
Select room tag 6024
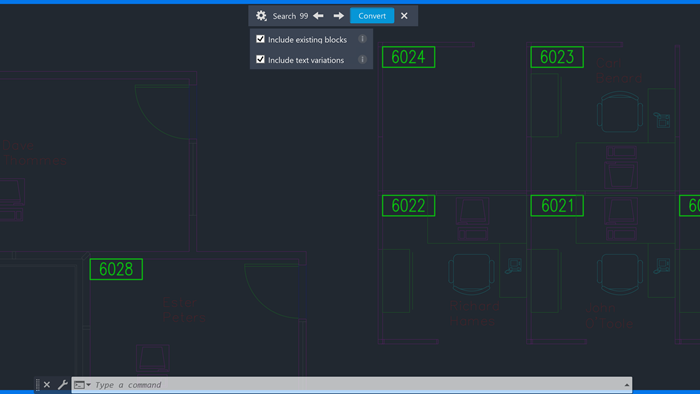(408, 57)
